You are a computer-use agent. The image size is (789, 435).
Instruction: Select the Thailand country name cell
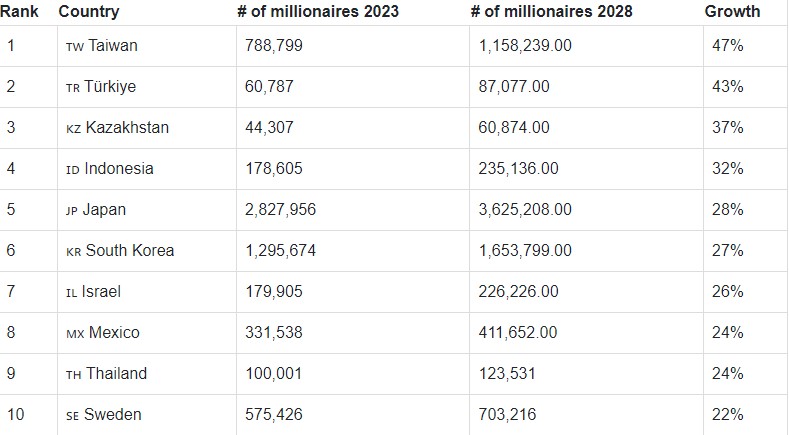116,374
